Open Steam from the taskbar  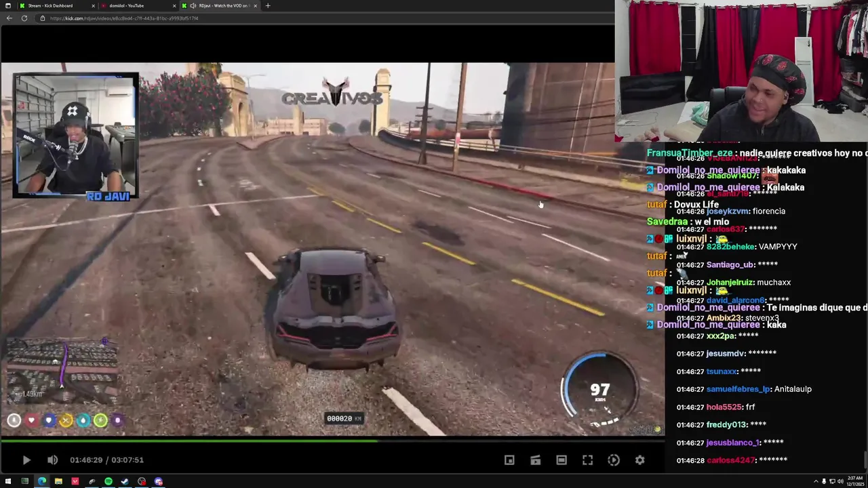tap(125, 482)
